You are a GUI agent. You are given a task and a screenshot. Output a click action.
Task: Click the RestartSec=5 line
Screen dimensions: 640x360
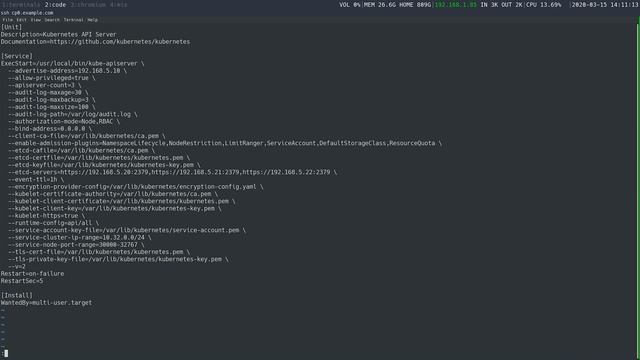22,281
